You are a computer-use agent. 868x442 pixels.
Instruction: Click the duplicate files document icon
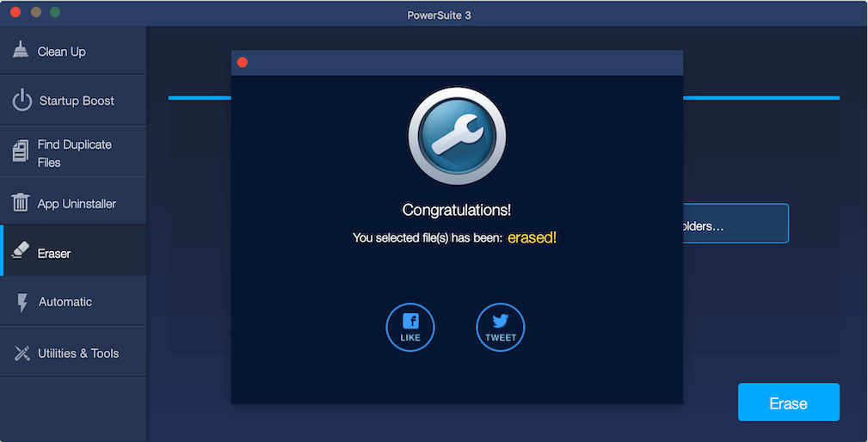21,150
